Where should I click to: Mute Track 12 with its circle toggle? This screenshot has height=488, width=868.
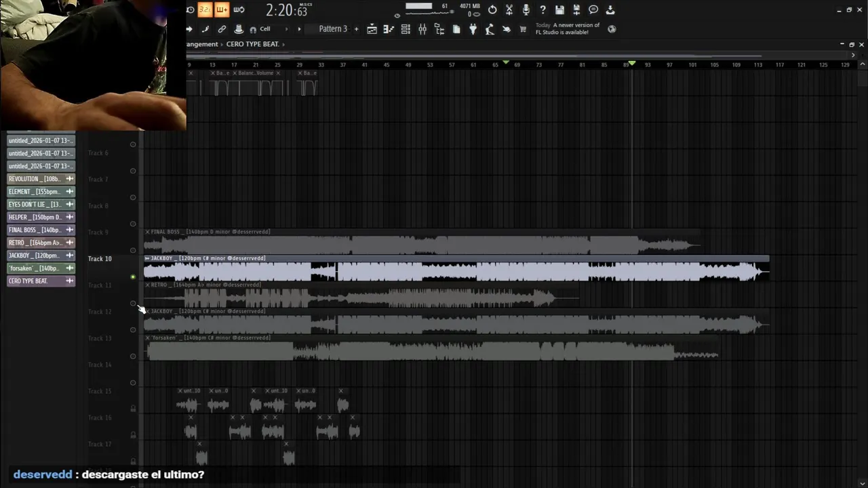[133, 329]
